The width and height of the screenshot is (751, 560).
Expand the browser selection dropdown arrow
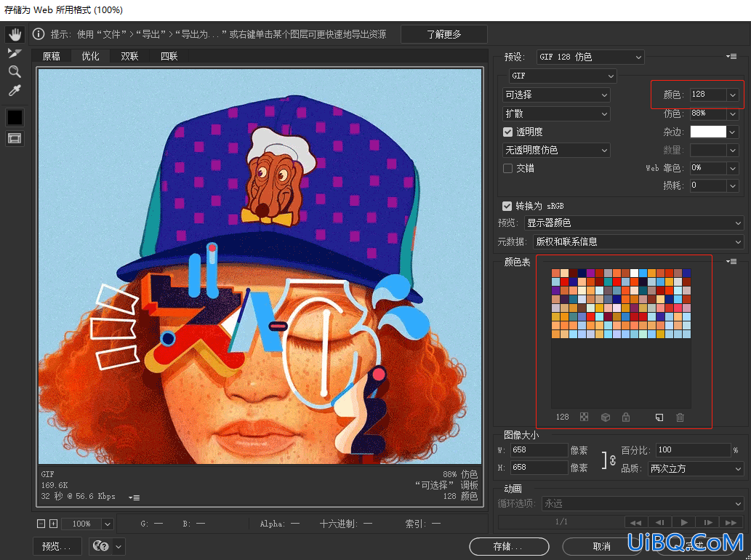pos(119,546)
